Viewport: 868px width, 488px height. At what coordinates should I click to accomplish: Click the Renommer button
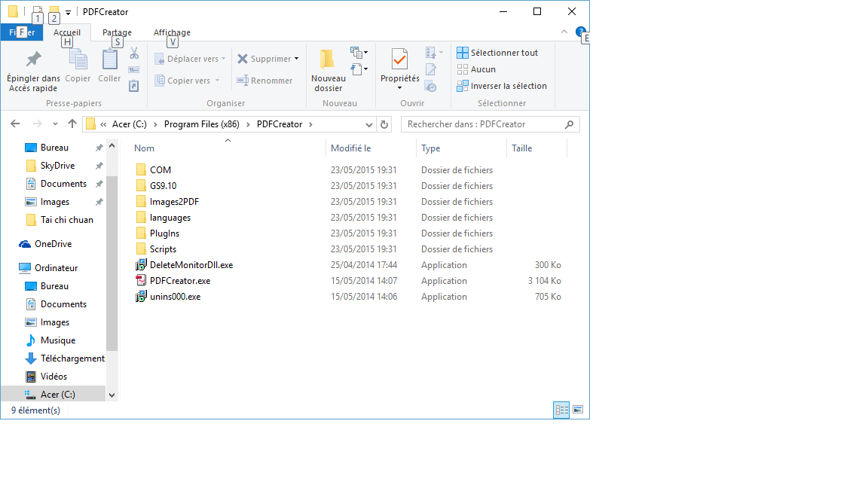tap(264, 81)
